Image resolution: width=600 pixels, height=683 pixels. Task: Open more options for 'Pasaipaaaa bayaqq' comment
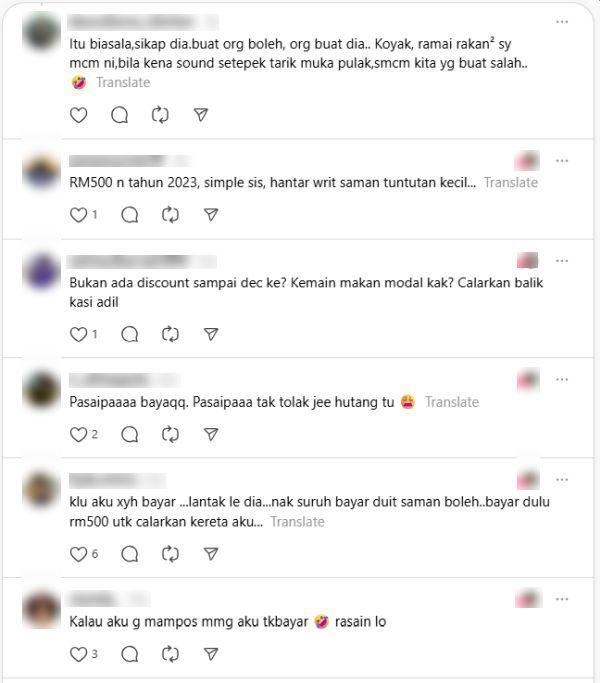562,379
